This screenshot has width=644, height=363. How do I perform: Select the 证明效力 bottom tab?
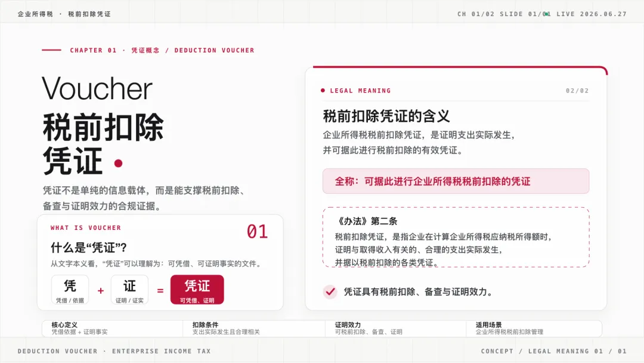(395, 328)
